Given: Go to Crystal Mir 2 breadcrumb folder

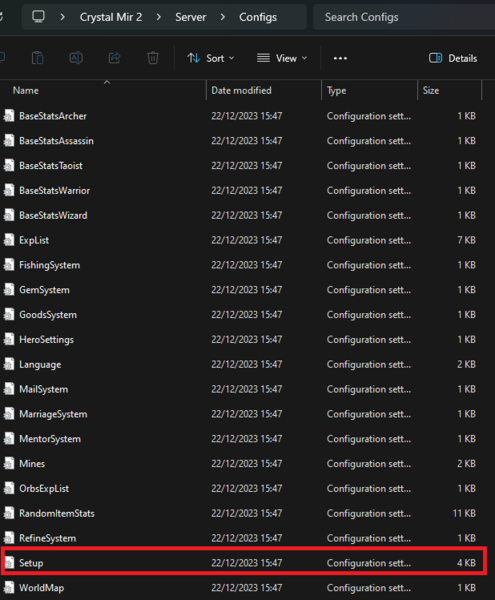Looking at the screenshot, I should tap(111, 17).
